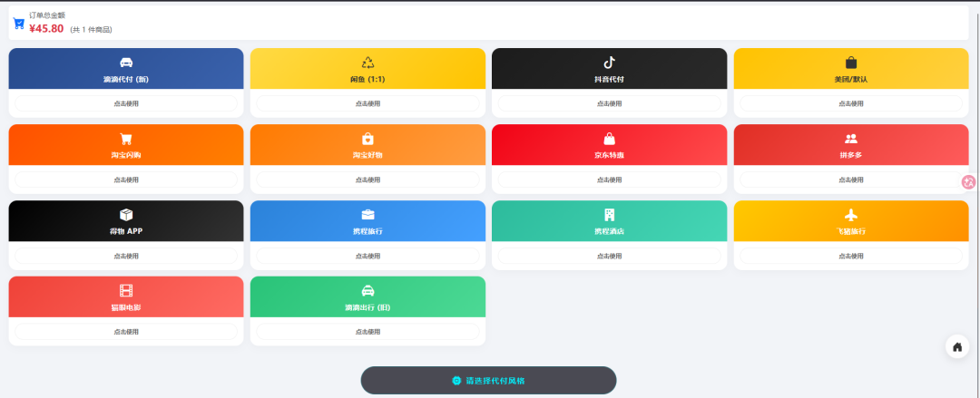The image size is (980, 398).
Task: Click the round home icon button
Action: [957, 346]
